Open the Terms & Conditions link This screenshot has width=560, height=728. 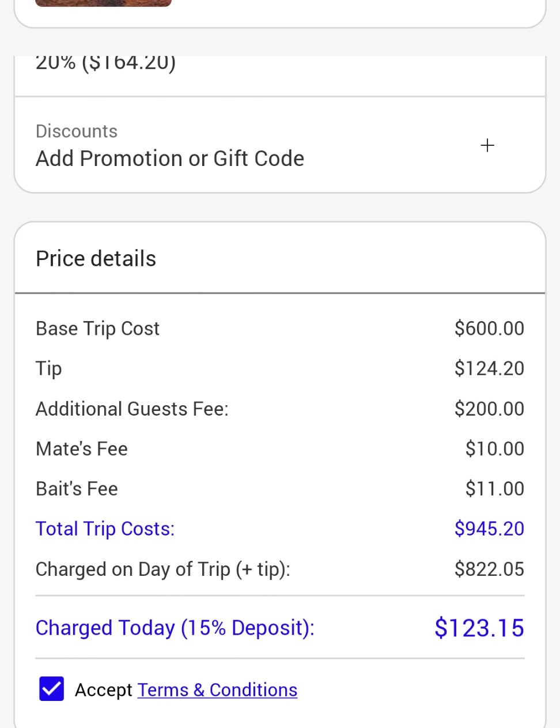tap(217, 690)
